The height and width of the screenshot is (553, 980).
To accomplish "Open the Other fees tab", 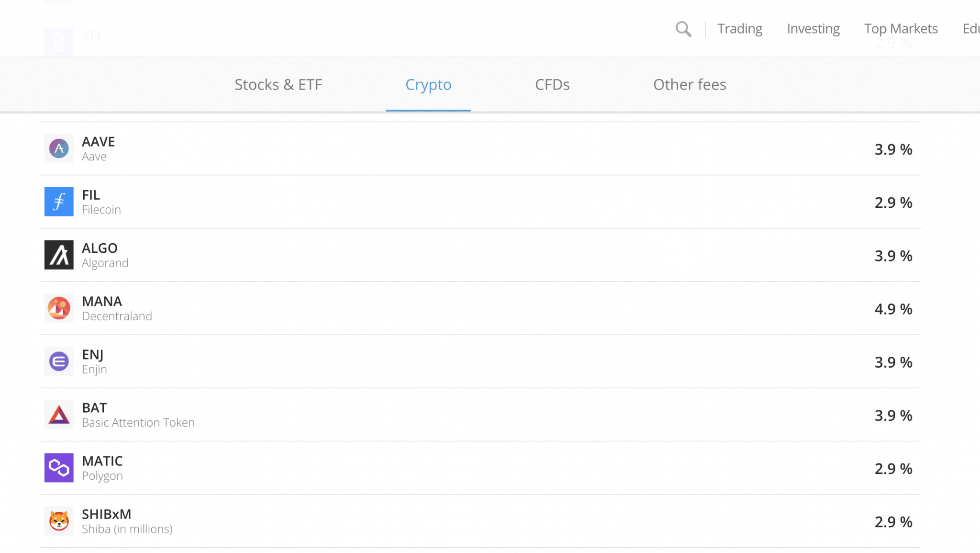I will (690, 85).
